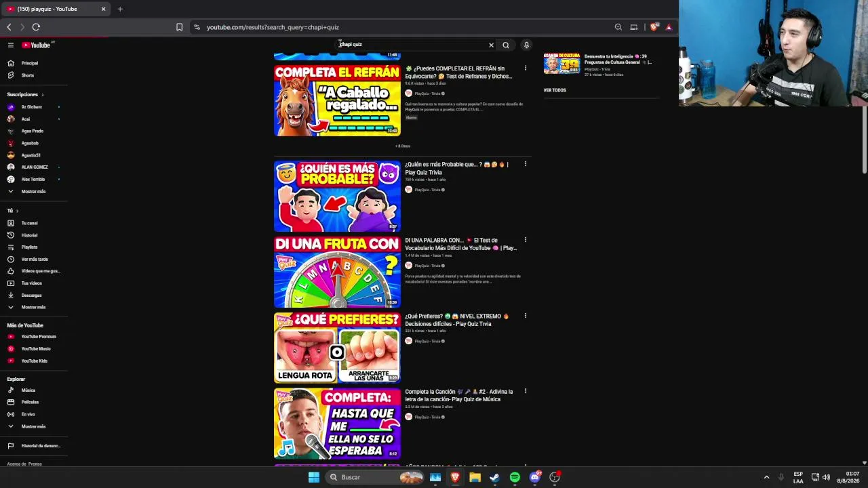Open YouTube Premium
This screenshot has width=868, height=488.
39,337
